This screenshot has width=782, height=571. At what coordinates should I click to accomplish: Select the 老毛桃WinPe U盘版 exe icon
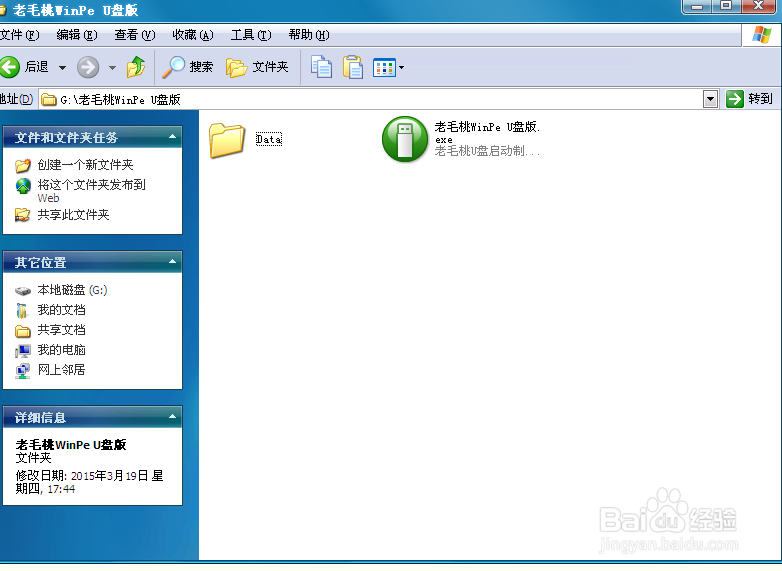404,139
